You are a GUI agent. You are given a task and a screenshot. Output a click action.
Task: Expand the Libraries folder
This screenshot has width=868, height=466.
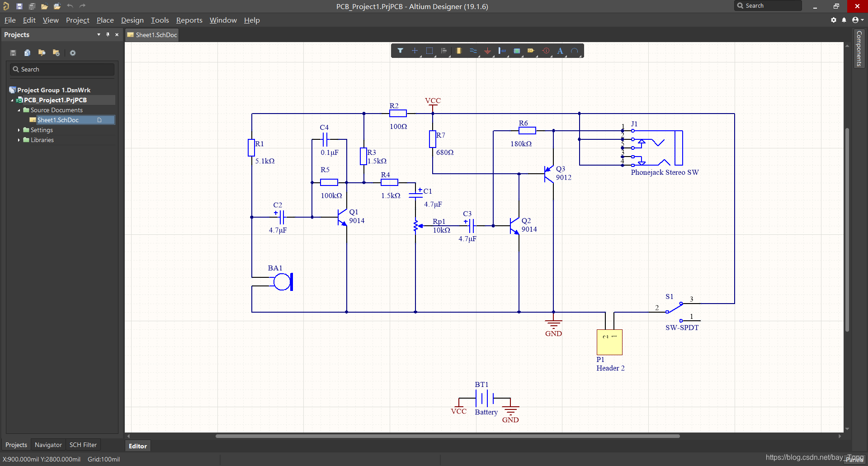[x=19, y=140]
